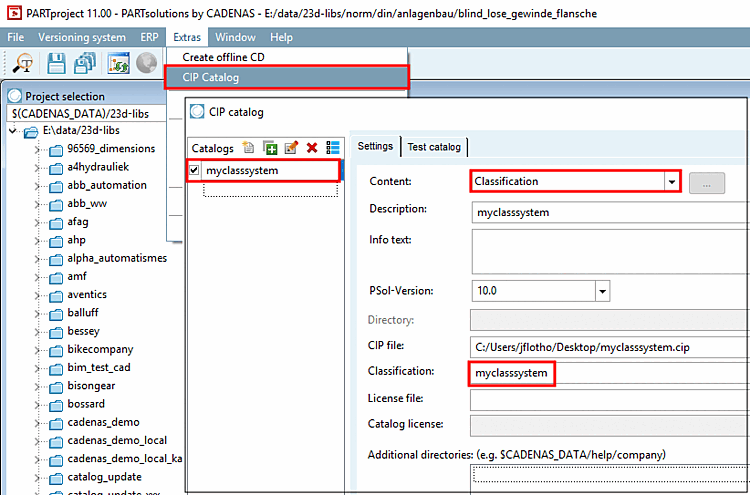Viewport: 750px width, 495px height.
Task: Open the Content dropdown showing Classification
Action: pos(672,182)
